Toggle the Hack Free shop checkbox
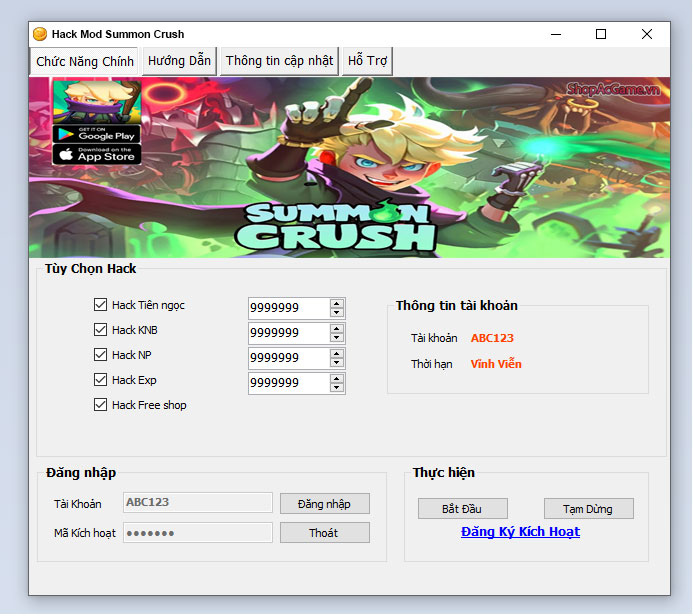 coord(100,405)
